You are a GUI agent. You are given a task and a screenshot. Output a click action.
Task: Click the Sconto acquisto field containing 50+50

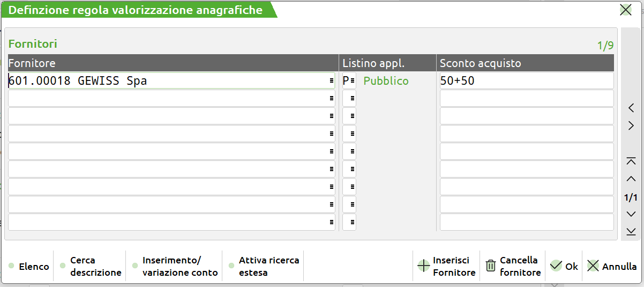coord(526,81)
